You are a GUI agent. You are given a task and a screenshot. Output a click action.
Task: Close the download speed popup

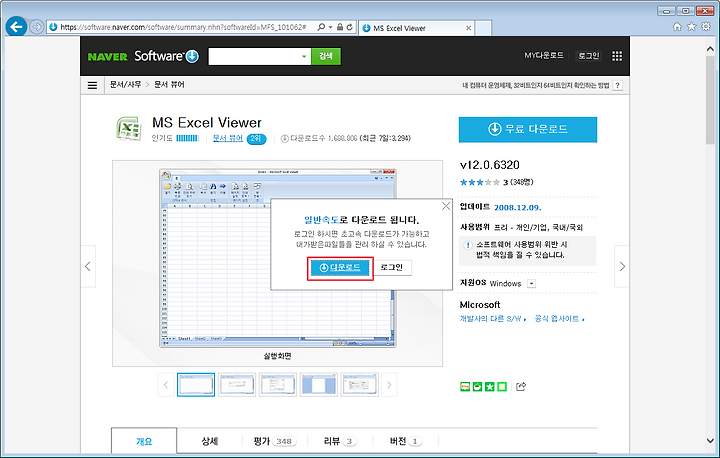pyautogui.click(x=446, y=206)
